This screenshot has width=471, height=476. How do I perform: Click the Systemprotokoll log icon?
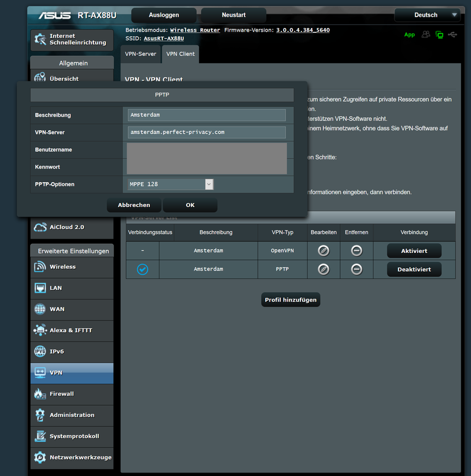coord(40,436)
